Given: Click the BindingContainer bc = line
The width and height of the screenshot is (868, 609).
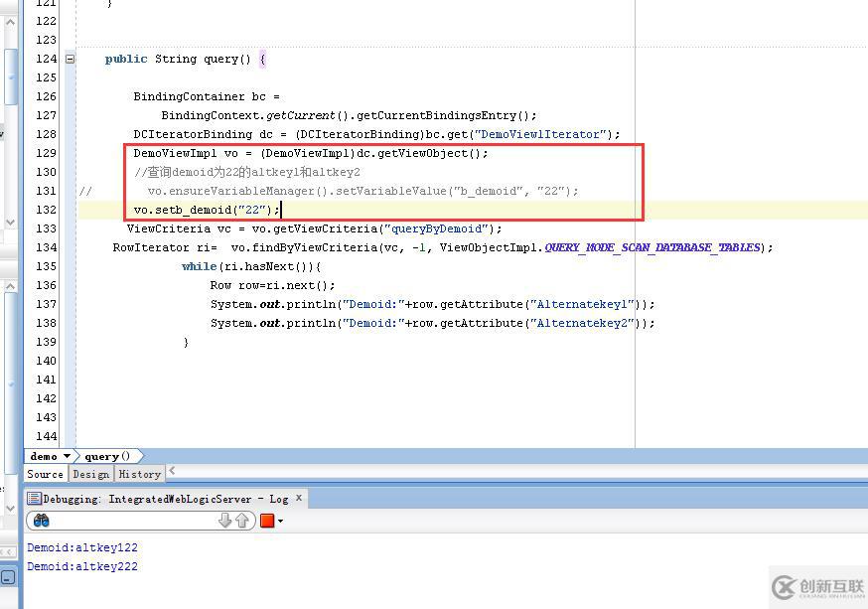Looking at the screenshot, I should point(206,96).
